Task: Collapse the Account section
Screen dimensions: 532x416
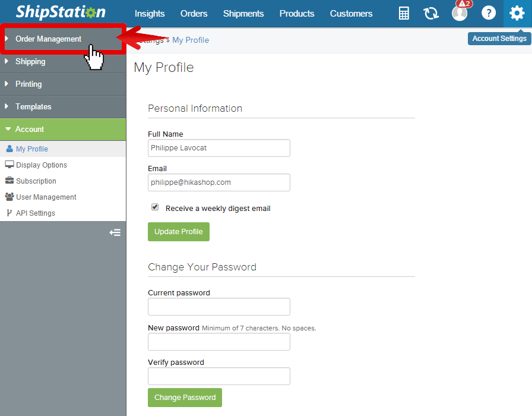Action: point(63,130)
